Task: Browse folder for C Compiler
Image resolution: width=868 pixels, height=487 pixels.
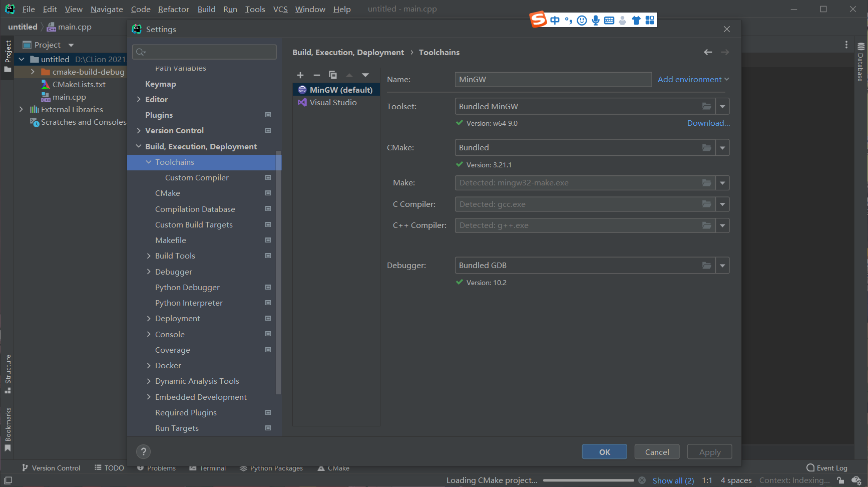Action: coord(706,204)
